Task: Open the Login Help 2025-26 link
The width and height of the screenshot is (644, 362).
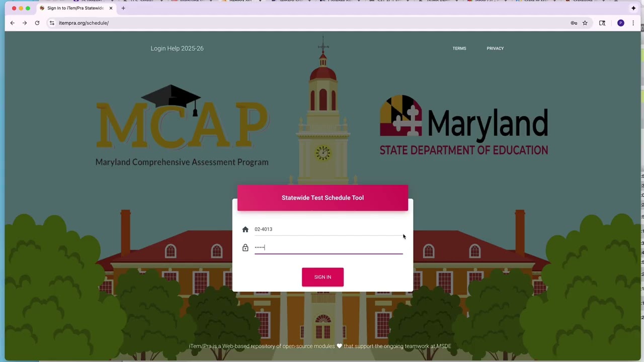Action: [x=177, y=48]
